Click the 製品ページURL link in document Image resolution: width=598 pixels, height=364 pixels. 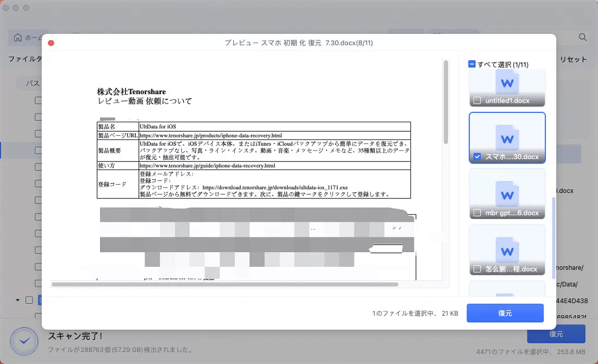[x=211, y=135]
